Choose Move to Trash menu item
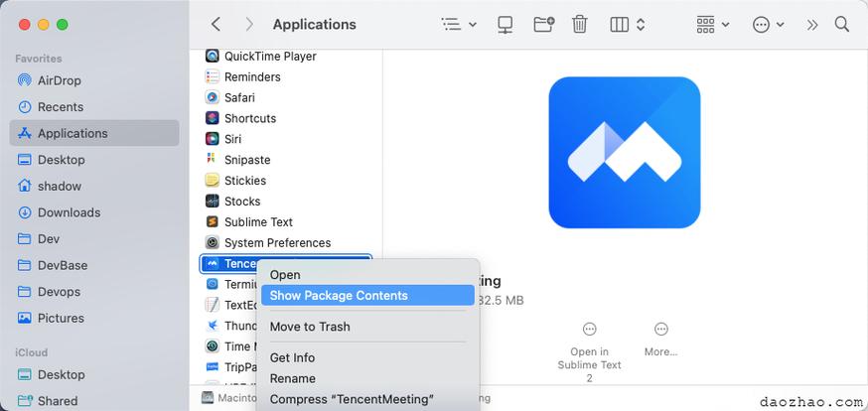868x411 pixels. (x=367, y=327)
